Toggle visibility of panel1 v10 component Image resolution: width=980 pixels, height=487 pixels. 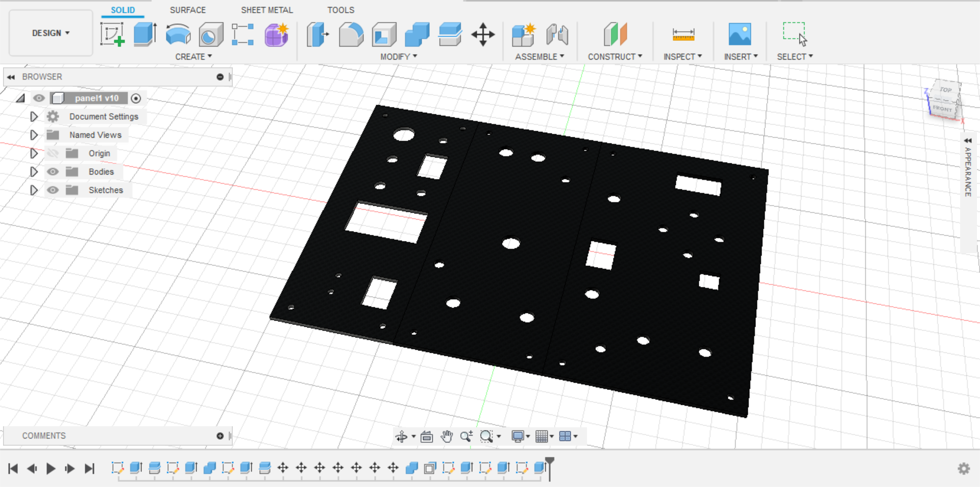pyautogui.click(x=39, y=98)
